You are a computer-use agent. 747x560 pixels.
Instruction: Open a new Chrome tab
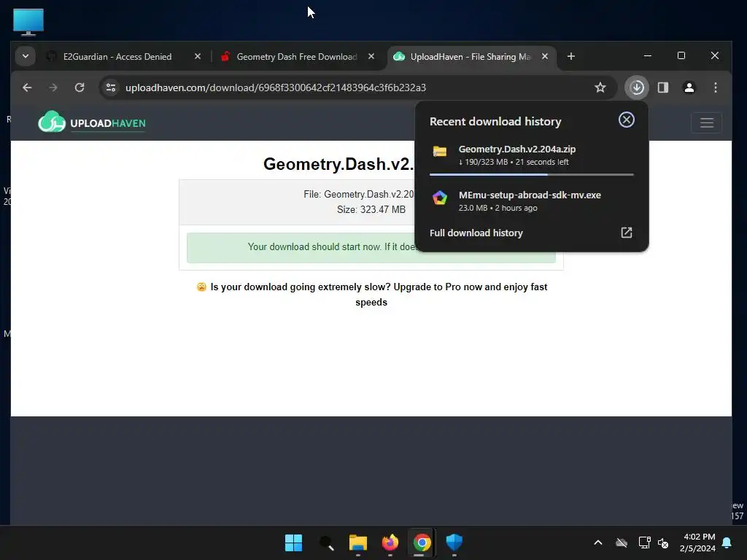[570, 57]
